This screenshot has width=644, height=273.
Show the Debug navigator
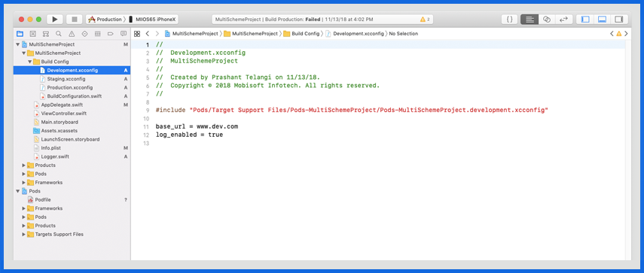click(x=98, y=34)
